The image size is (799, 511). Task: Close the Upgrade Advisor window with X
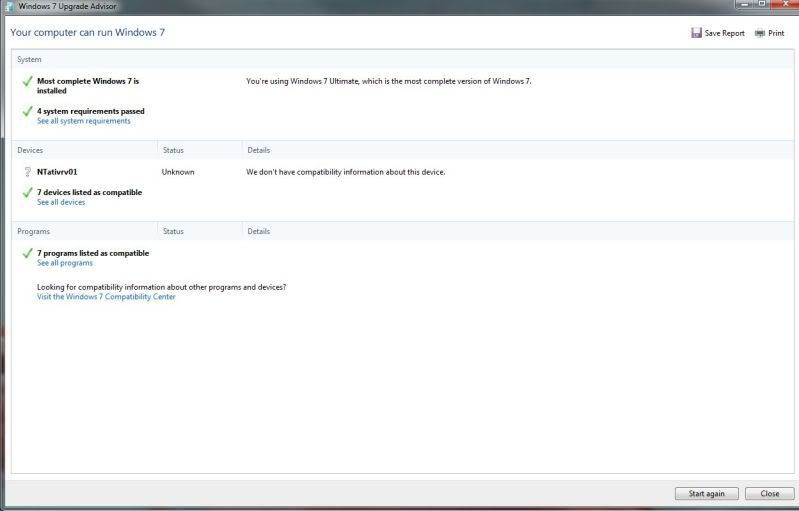click(x=785, y=4)
